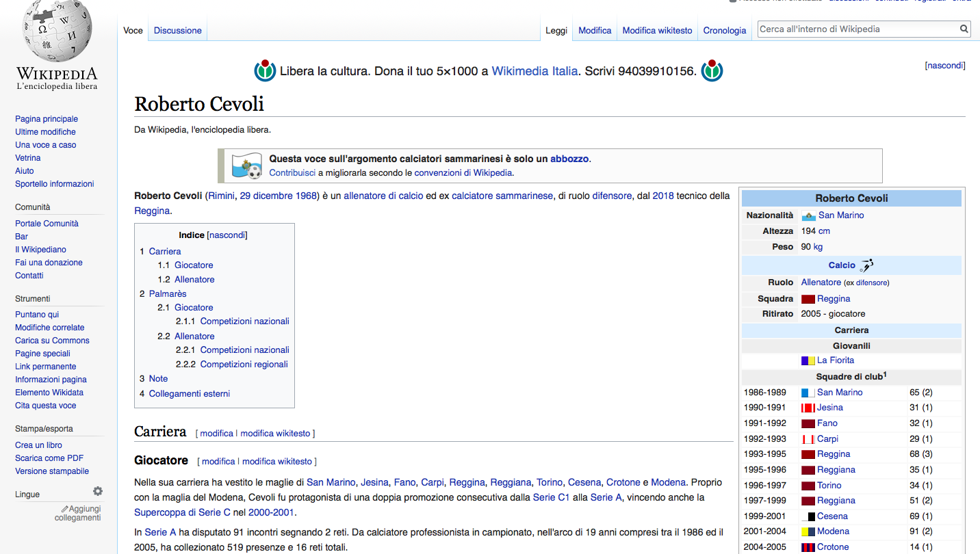Screen dimensions: 980x554
Task: Hide the donation banner with nascondi
Action: coord(945,66)
